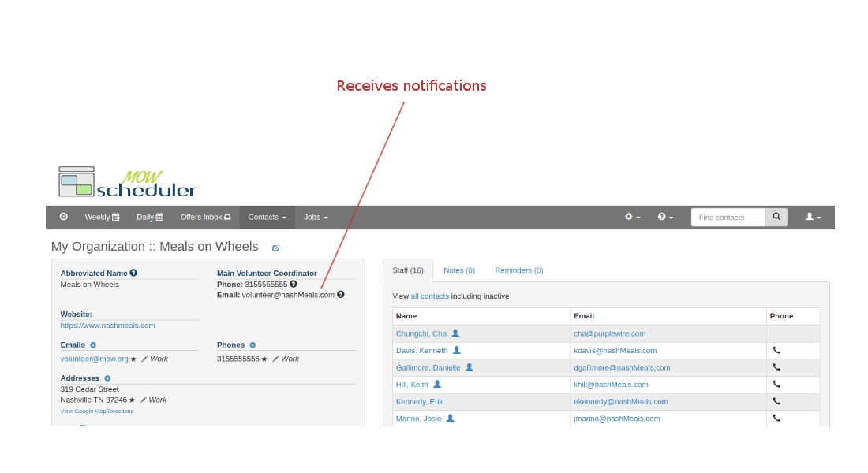Click the volunteer@nashMeals.com coordinator email text
The height and width of the screenshot is (473, 868).
[288, 295]
